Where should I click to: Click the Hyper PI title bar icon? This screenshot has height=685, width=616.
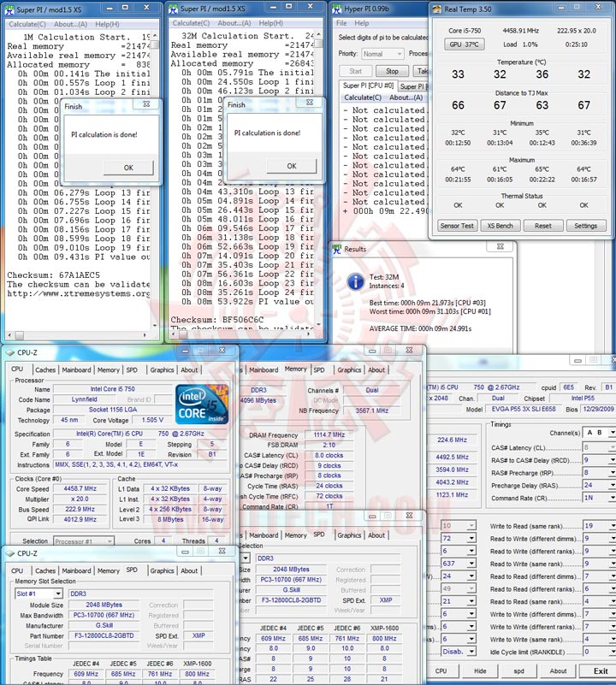tap(336, 9)
